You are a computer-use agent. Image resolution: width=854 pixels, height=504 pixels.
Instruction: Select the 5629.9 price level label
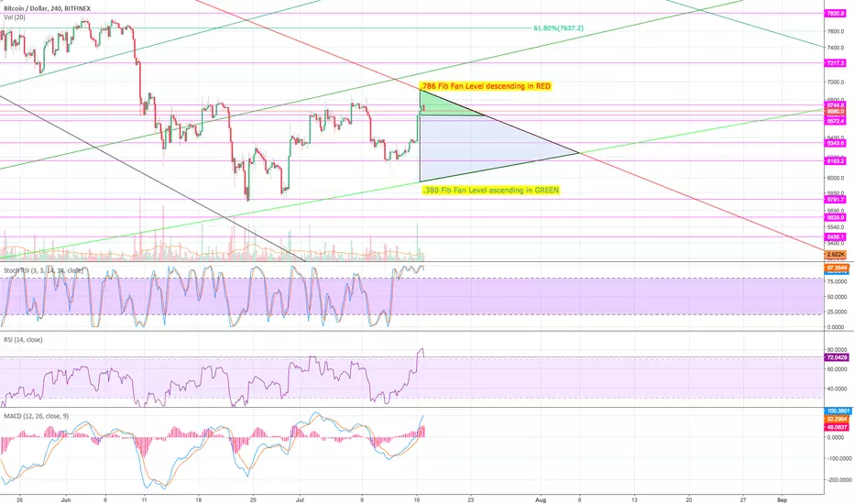pyautogui.click(x=835, y=217)
